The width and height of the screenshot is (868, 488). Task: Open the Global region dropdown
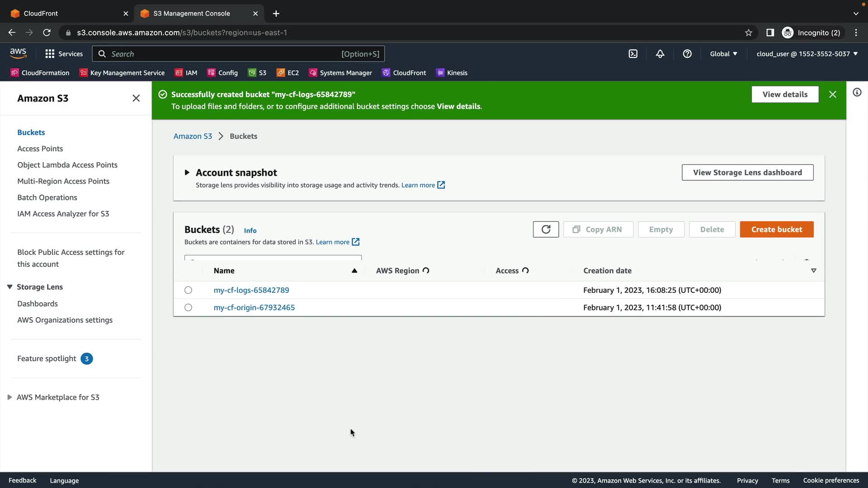(x=723, y=54)
